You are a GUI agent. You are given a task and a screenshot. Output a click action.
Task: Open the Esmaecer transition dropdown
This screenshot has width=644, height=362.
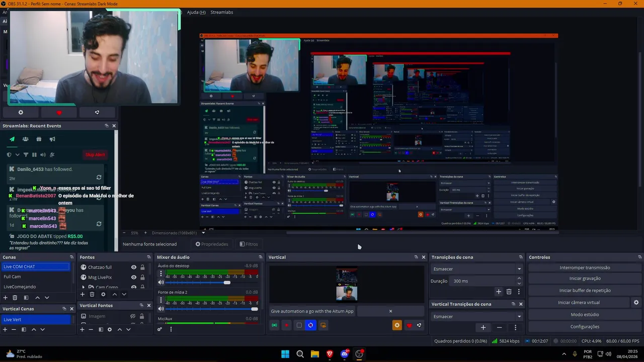[476, 269]
